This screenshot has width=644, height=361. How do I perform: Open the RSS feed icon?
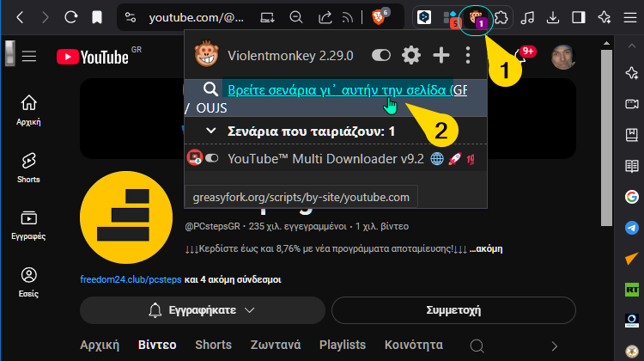pyautogui.click(x=348, y=17)
